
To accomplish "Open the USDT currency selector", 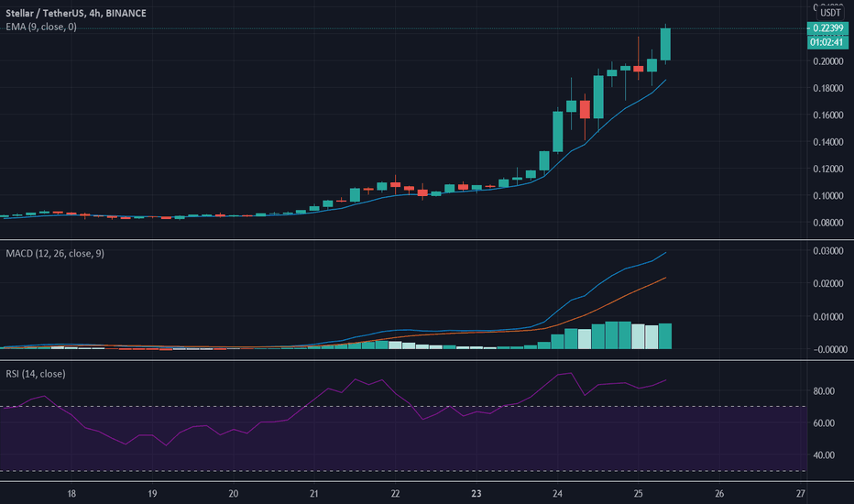I will pos(830,13).
